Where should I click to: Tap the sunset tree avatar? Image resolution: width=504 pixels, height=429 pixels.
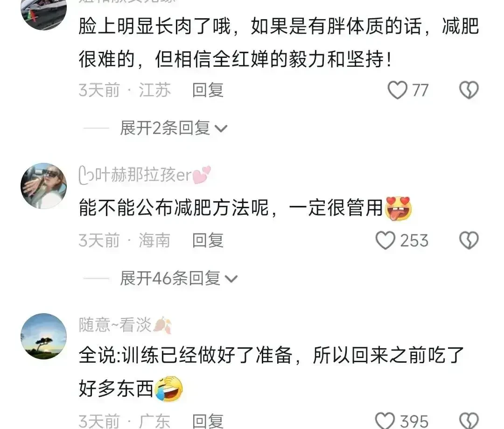pos(44,336)
